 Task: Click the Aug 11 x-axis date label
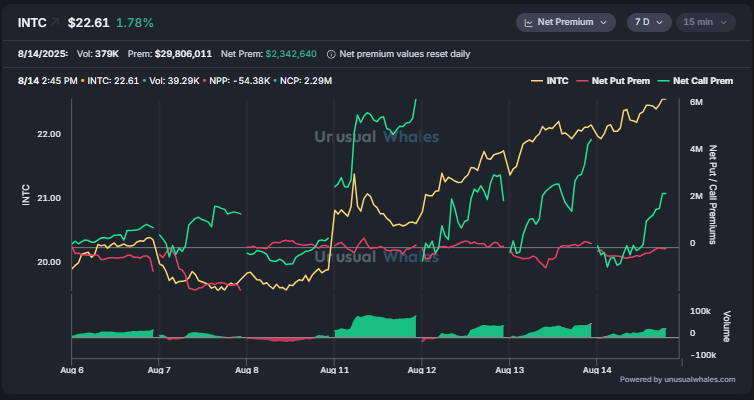[334, 370]
